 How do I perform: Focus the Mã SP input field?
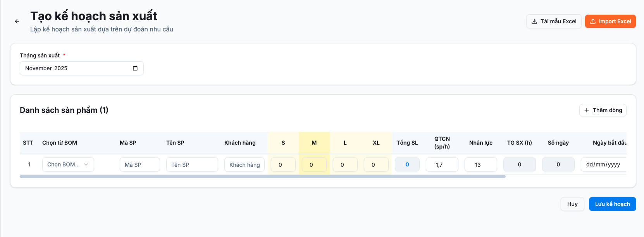point(139,164)
